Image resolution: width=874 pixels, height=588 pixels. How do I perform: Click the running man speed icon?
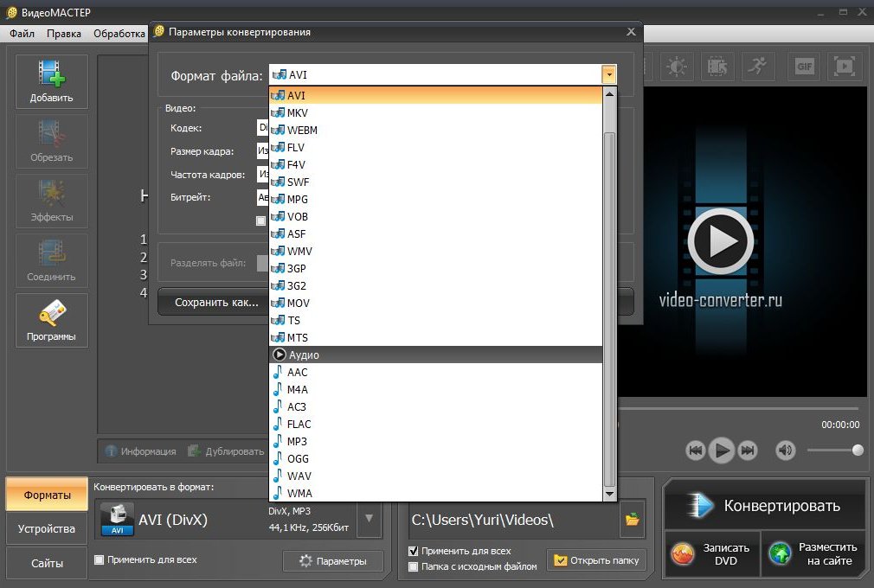tap(757, 67)
